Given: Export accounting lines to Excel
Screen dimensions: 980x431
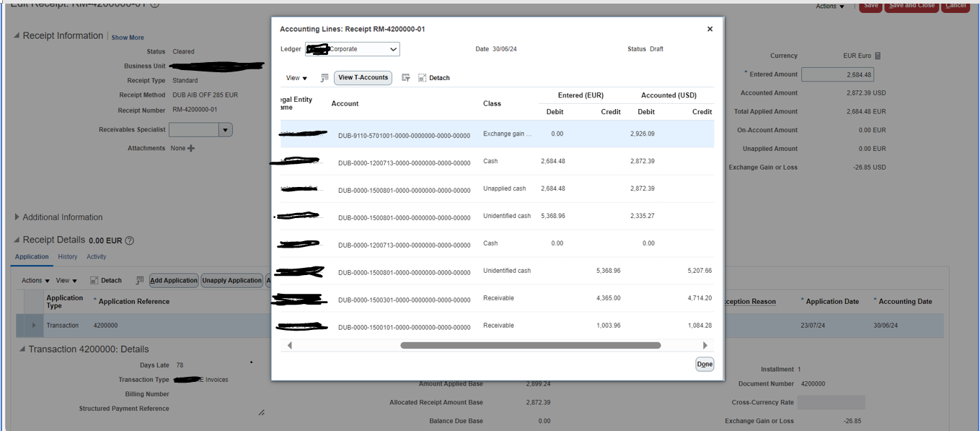Looking at the screenshot, I should click(325, 78).
